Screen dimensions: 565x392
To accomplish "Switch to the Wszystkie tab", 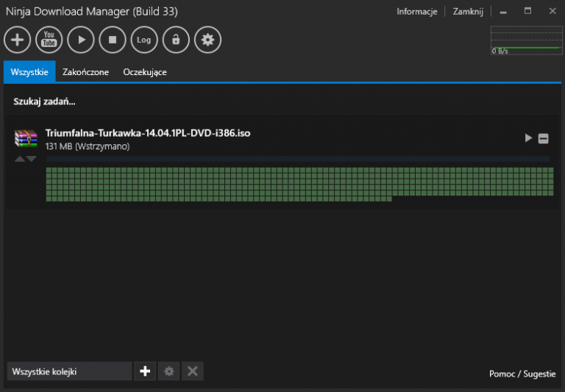I will point(29,72).
